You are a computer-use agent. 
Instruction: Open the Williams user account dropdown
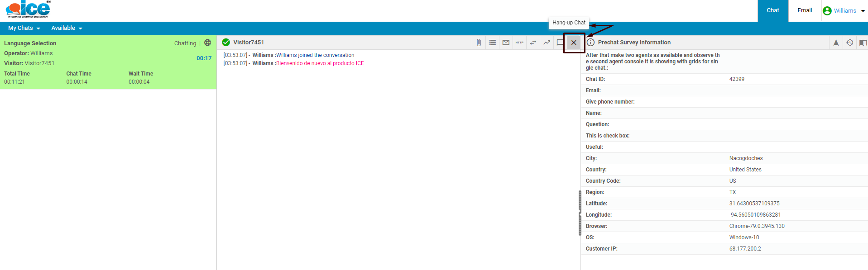click(844, 11)
